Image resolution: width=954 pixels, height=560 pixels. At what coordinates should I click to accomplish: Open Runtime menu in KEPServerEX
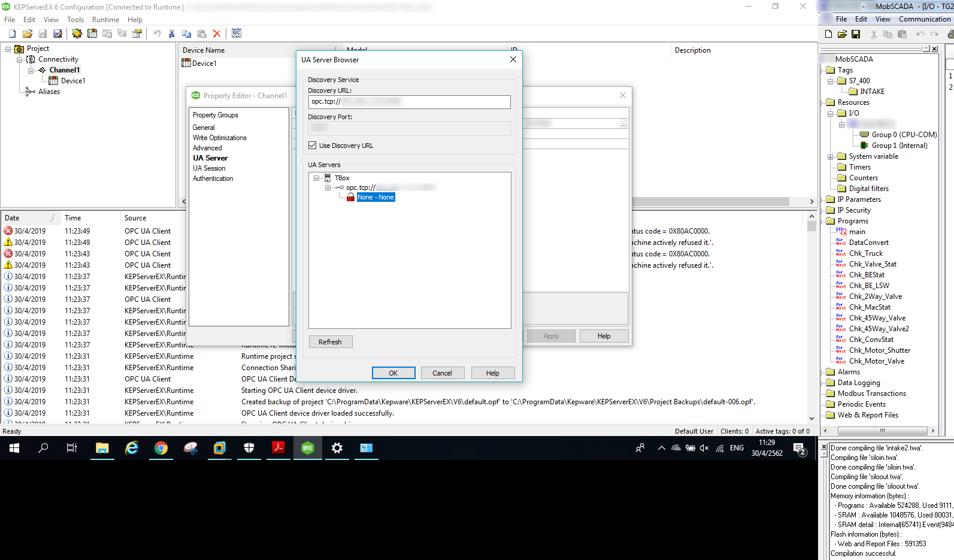coord(105,20)
